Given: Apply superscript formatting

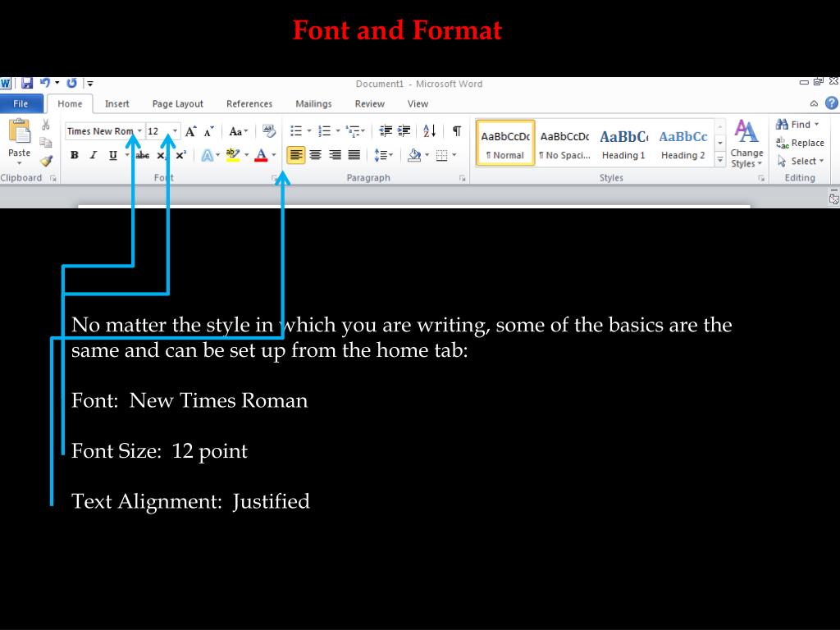Looking at the screenshot, I should 181,155.
